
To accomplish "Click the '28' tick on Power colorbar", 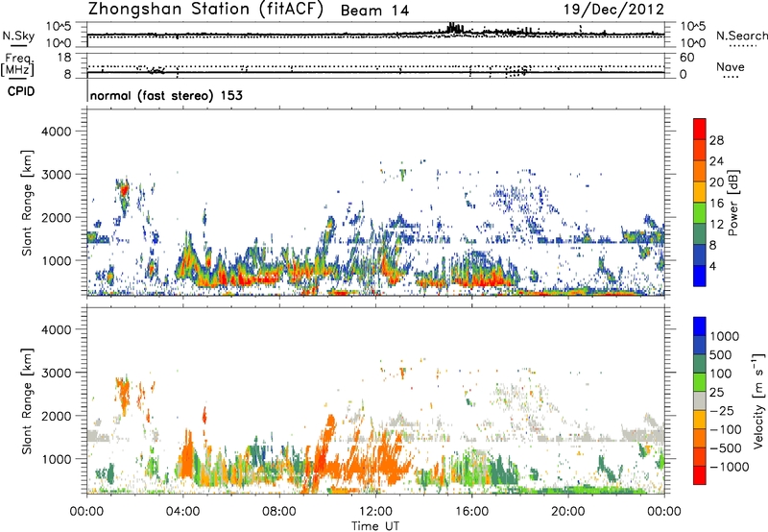I will tap(716, 140).
